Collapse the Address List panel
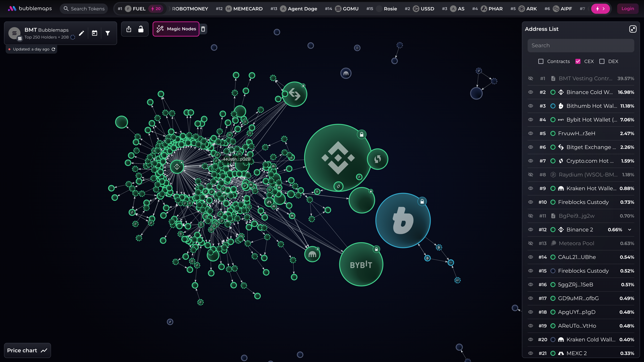644x362 pixels. tap(632, 29)
